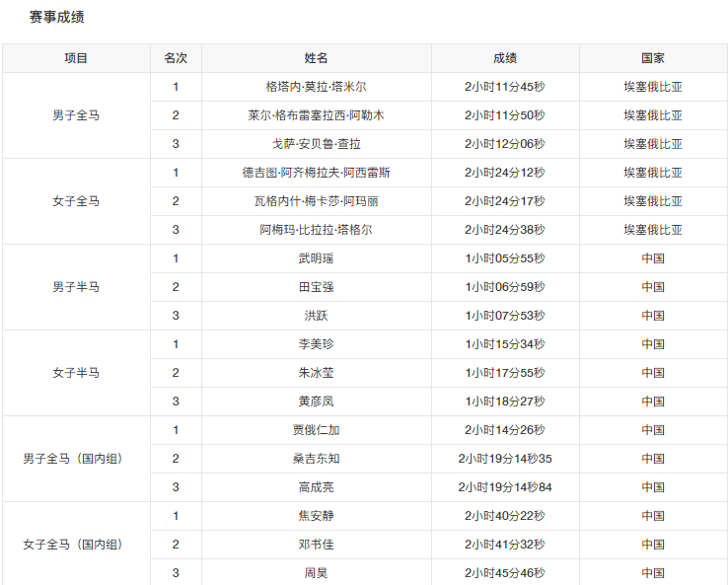
Task: Click the 女子全马（国内组）category cell
Action: point(76,545)
